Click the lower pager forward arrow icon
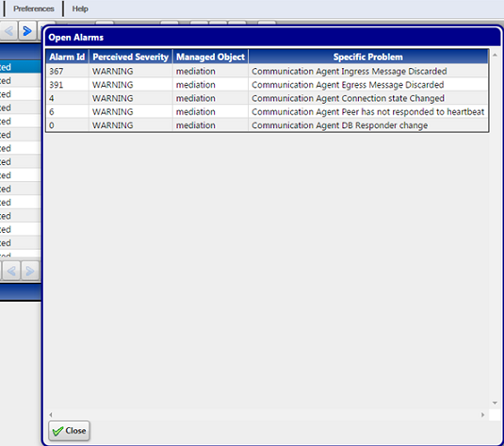Viewport: 504px width, 446px height. pos(30,271)
